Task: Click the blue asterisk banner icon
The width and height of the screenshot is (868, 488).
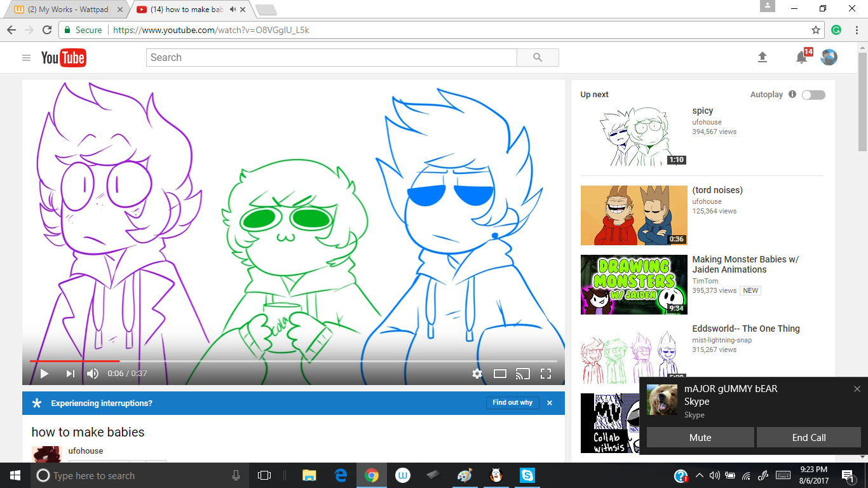Action: [x=37, y=403]
